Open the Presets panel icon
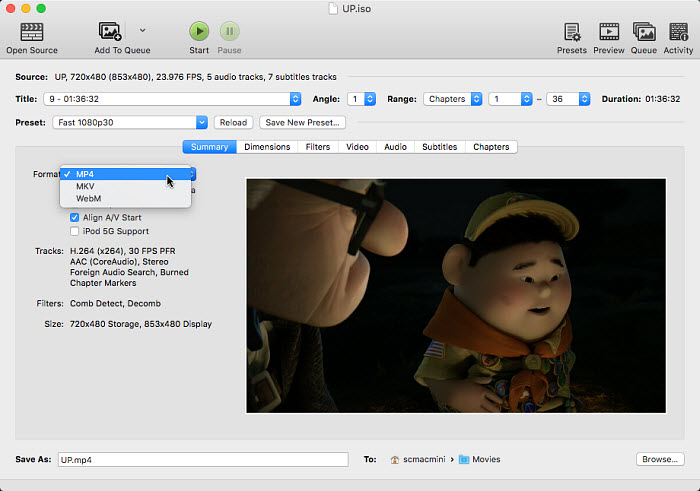The image size is (700, 491). click(572, 32)
